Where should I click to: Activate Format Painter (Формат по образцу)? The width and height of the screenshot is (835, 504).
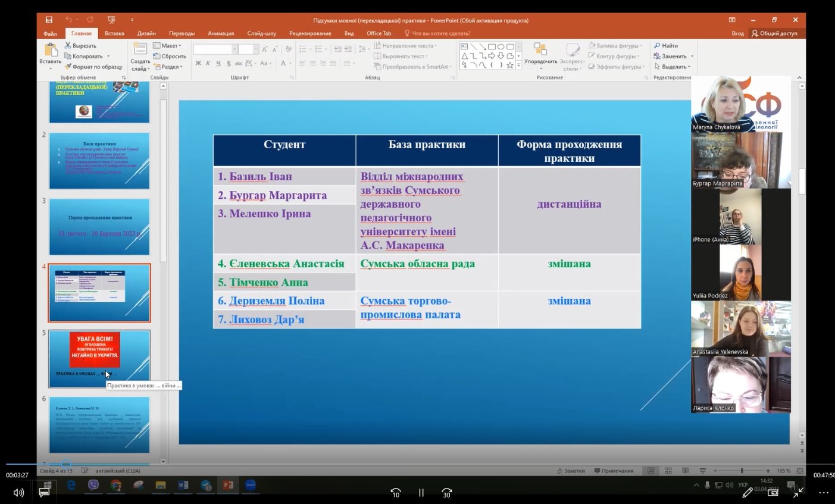tap(93, 67)
